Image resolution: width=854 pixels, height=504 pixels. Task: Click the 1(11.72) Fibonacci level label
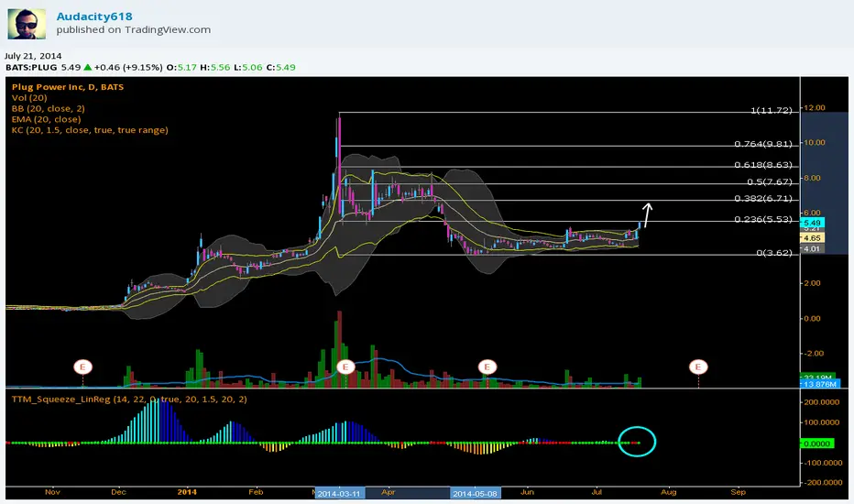[772, 111]
